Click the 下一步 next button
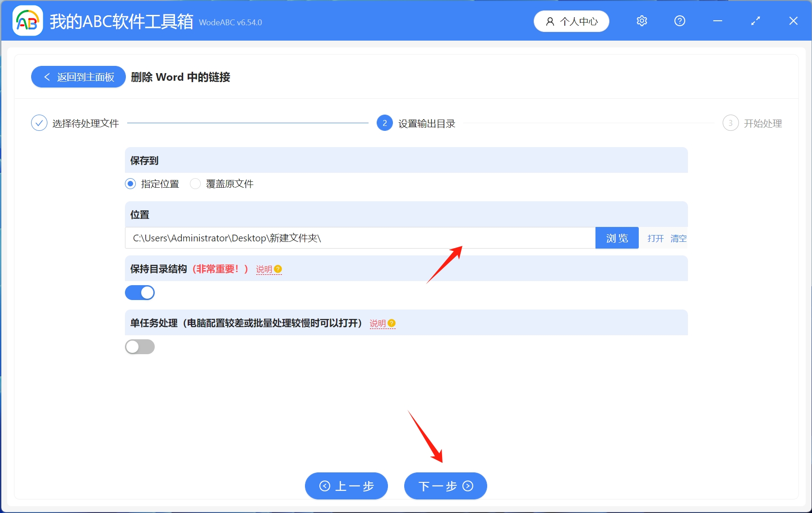 click(x=445, y=486)
